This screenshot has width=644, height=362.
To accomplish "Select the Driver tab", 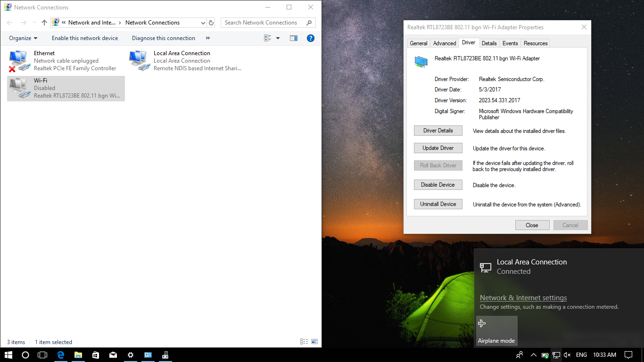I will [x=469, y=42].
